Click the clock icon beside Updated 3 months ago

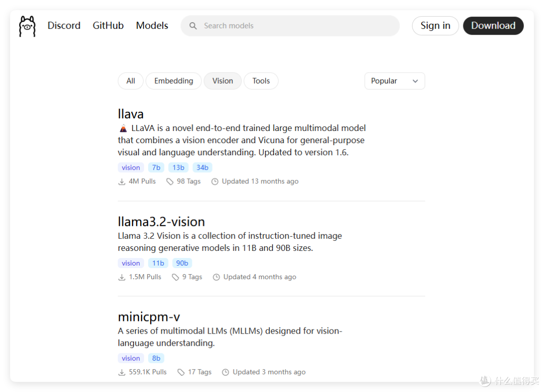coord(226,372)
